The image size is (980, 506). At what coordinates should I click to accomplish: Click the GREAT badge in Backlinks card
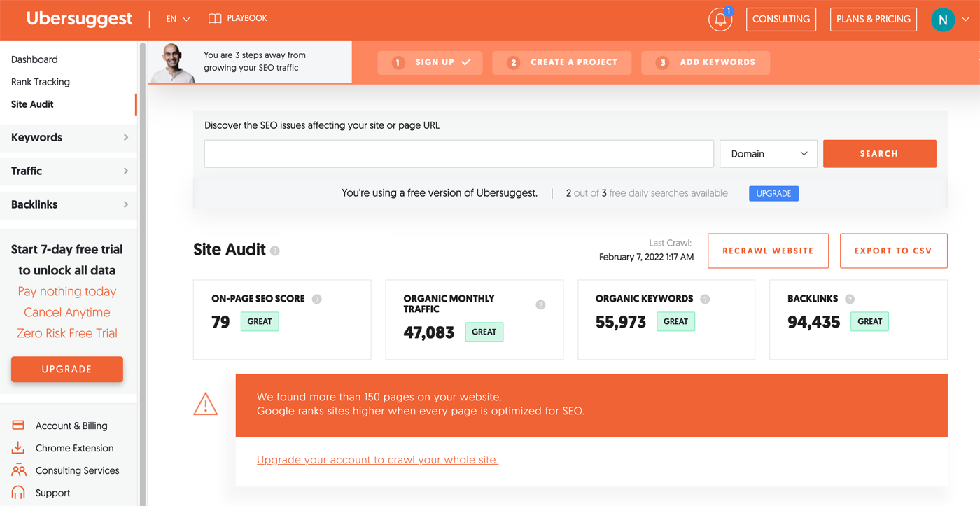[869, 321]
